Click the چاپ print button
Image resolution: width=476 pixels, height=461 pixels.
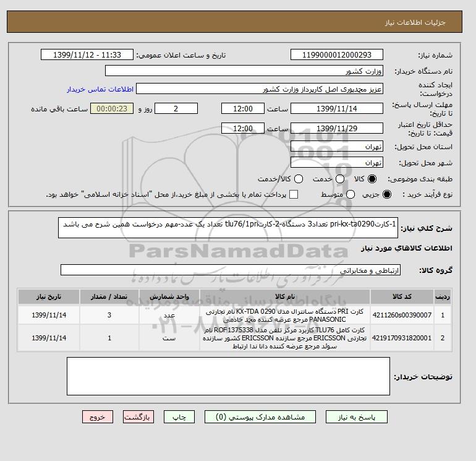pyautogui.click(x=179, y=417)
